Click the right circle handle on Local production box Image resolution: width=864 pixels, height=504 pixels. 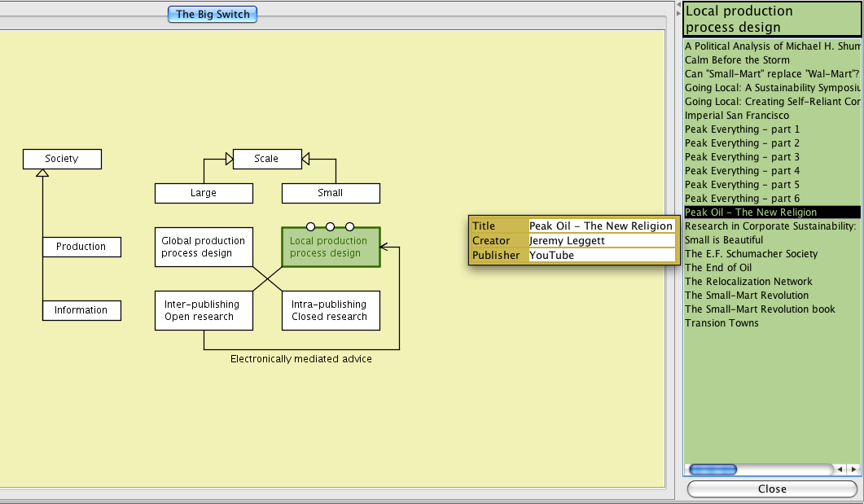point(349,226)
